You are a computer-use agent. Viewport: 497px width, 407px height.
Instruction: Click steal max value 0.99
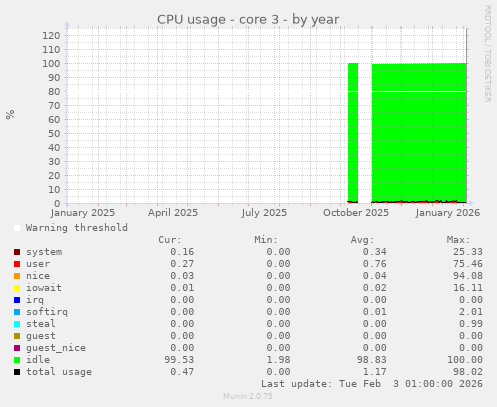471,324
